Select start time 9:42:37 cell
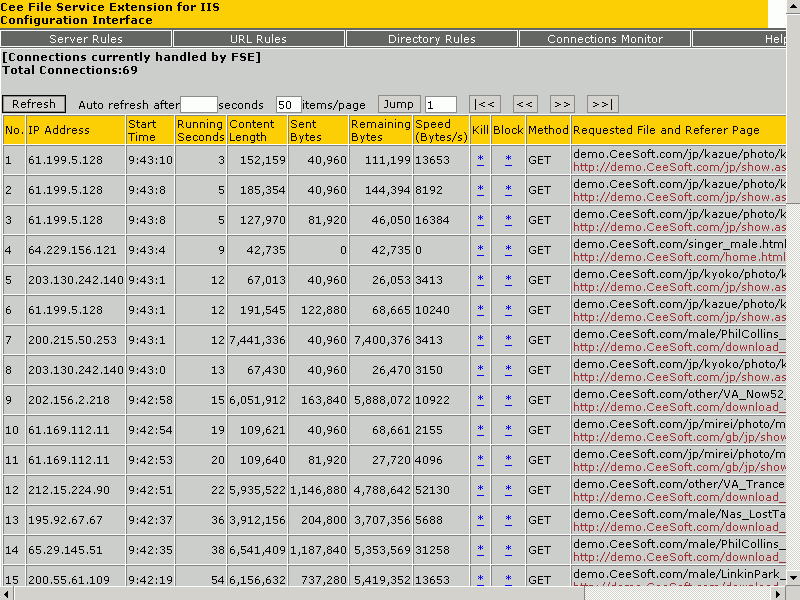Image resolution: width=800 pixels, height=600 pixels. 151,520
